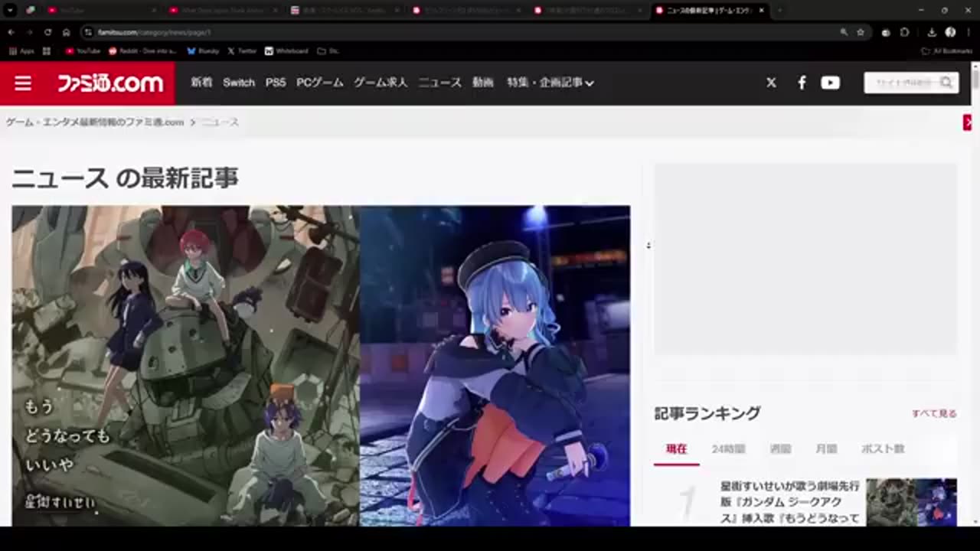Open the Etc. bookmarks folder
Viewport: 980px width, 551px height.
(328, 51)
